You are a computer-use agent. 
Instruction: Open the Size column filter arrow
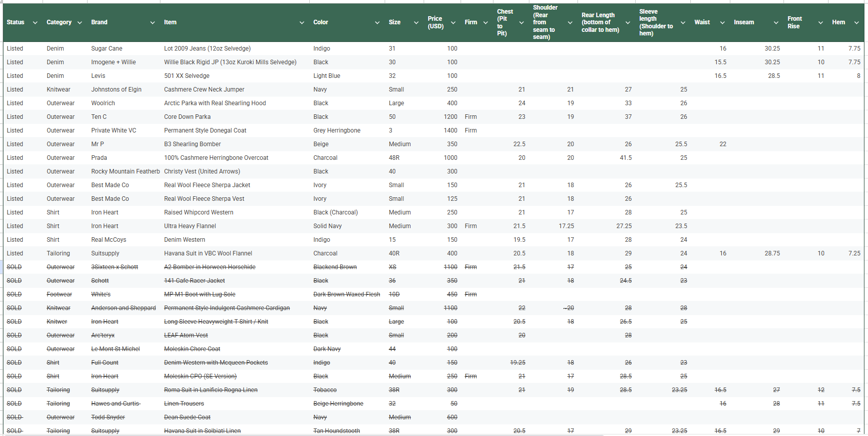416,23
